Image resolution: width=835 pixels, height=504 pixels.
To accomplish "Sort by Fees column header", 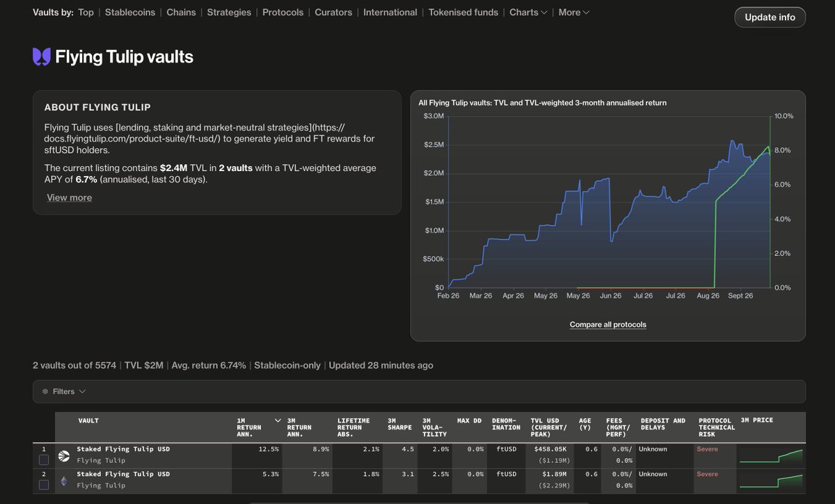I will 619,428.
